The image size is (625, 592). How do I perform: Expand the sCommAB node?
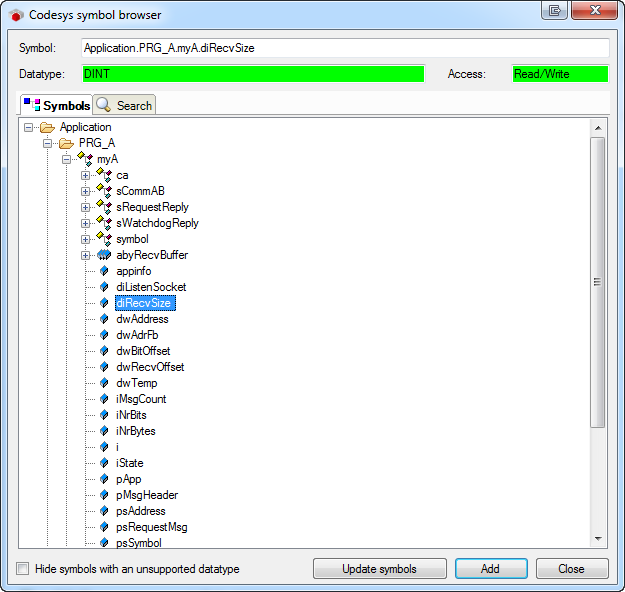85,191
